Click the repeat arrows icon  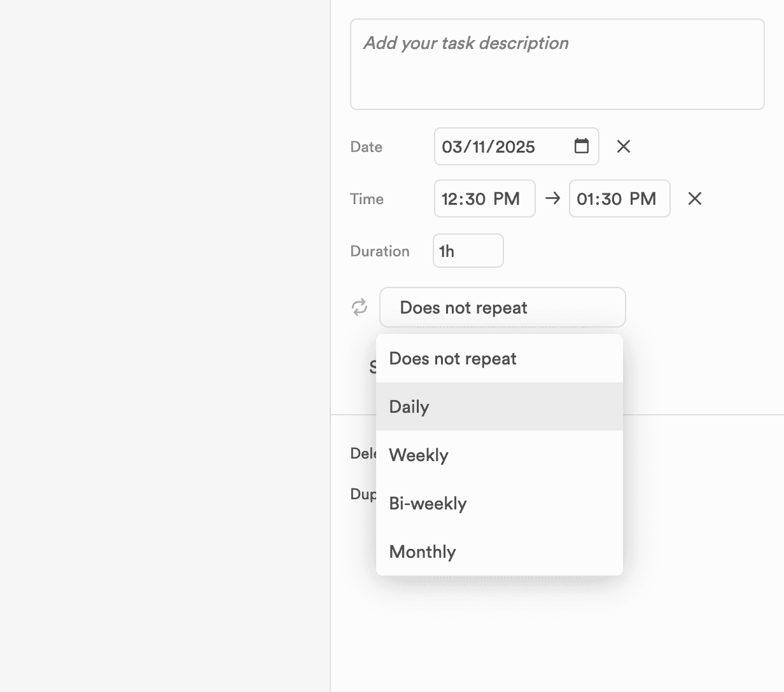[360, 307]
